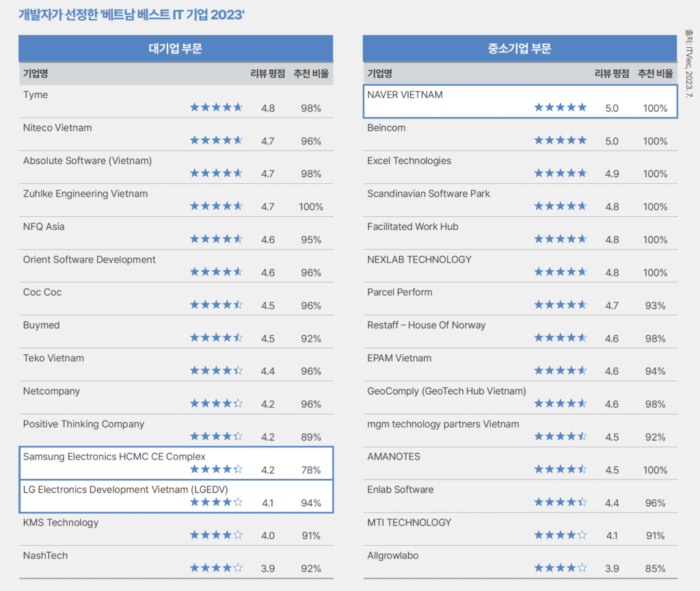Select NFQ Asia company name
The height and width of the screenshot is (591, 700).
[44, 226]
